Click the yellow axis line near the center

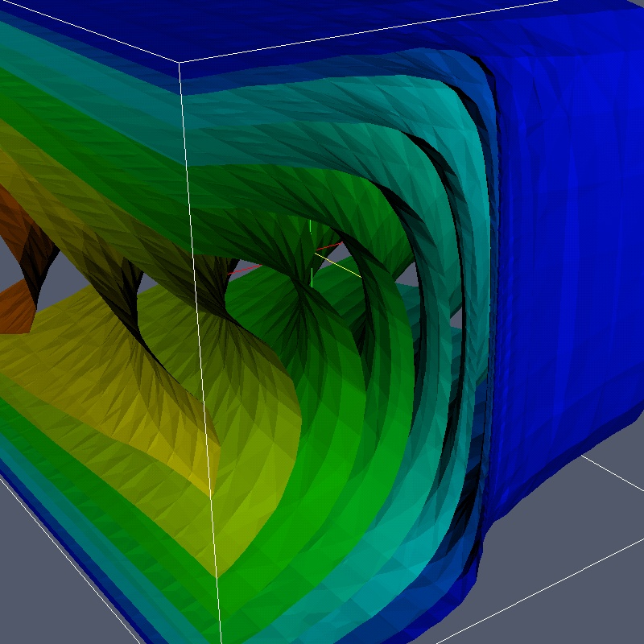(x=338, y=263)
